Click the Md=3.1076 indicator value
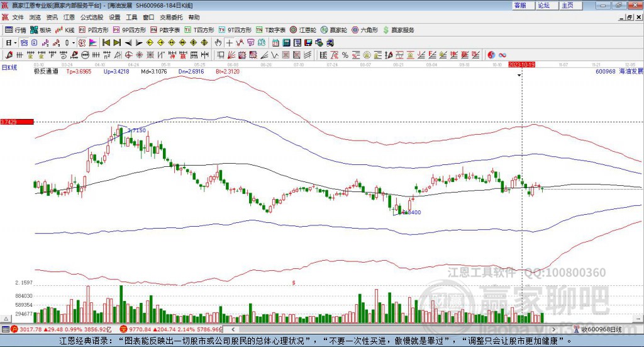 click(x=154, y=72)
